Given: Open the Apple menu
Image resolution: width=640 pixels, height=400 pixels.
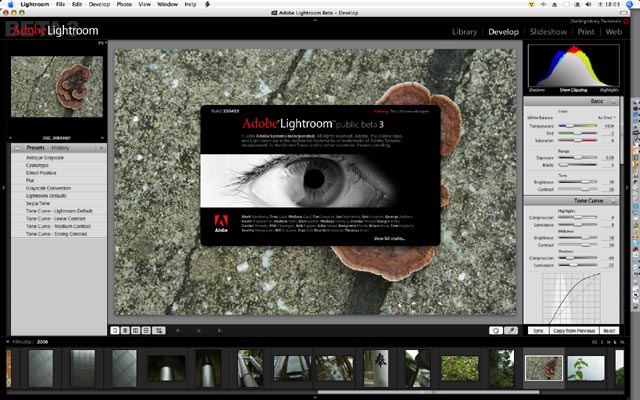Looking at the screenshot, I should click(x=11, y=4).
